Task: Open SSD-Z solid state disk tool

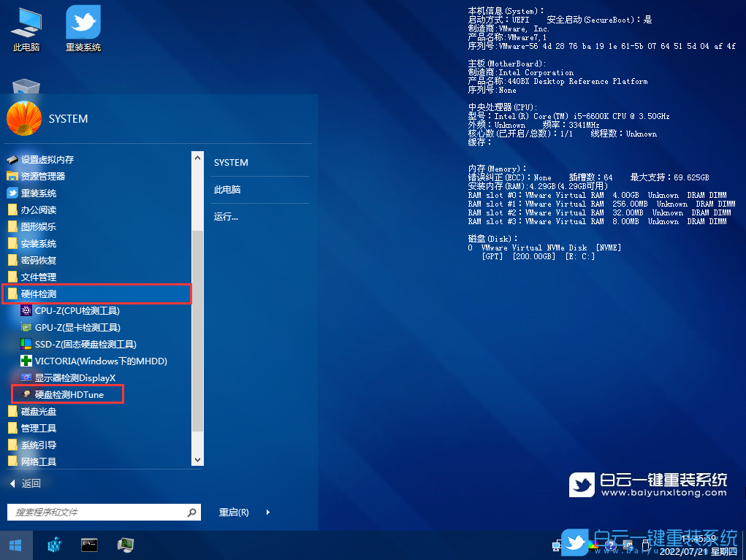Action: coord(85,345)
